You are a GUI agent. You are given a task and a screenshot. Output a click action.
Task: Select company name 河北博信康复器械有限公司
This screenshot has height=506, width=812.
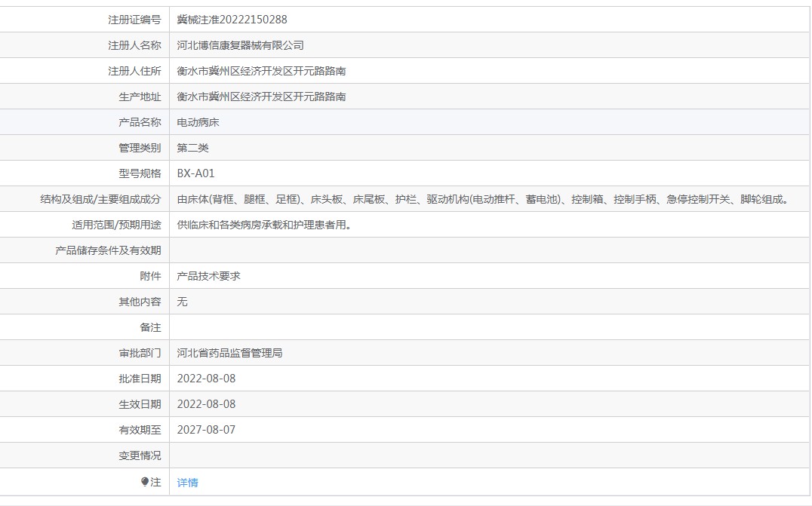pyautogui.click(x=240, y=45)
